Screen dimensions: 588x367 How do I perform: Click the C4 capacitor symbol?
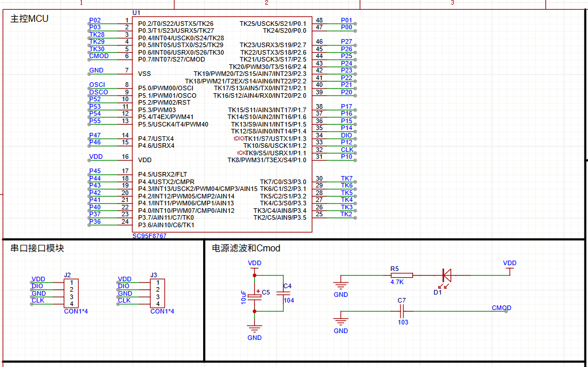tap(283, 293)
